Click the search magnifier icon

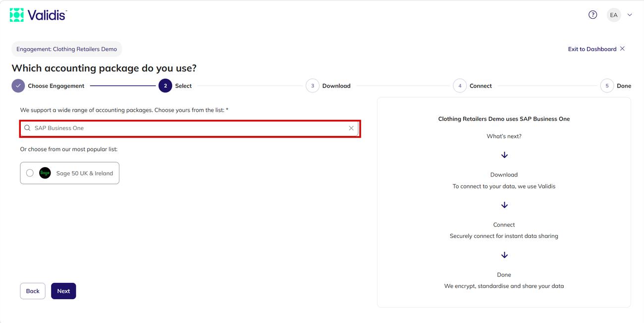click(27, 128)
